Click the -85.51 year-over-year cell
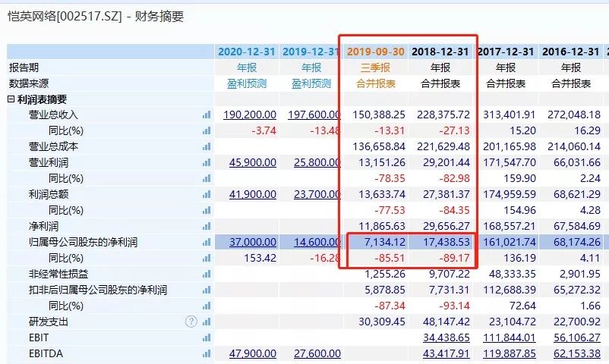 (x=390, y=258)
